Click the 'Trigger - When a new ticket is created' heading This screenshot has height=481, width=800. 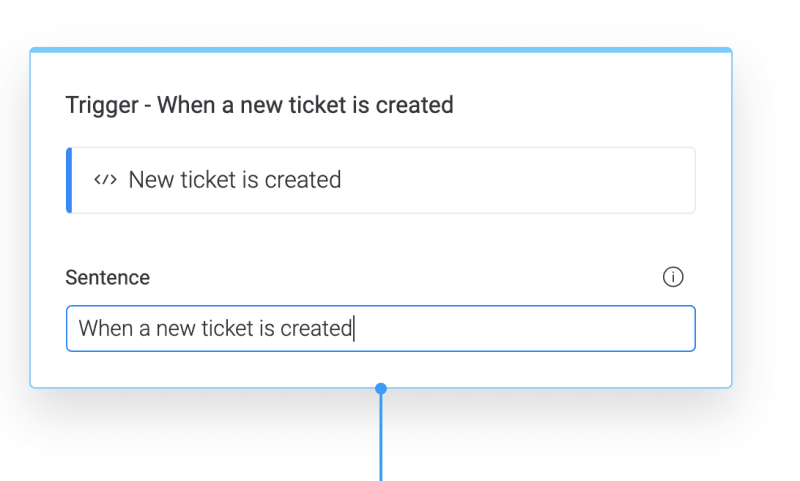tap(259, 104)
